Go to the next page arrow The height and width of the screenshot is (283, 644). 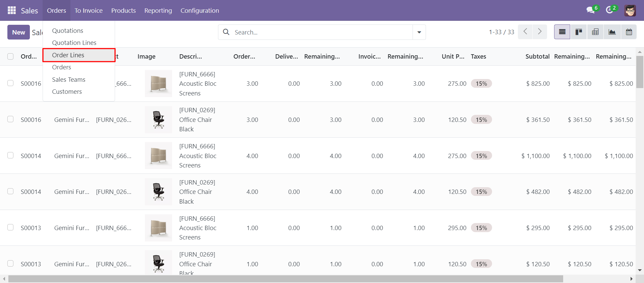click(x=540, y=32)
